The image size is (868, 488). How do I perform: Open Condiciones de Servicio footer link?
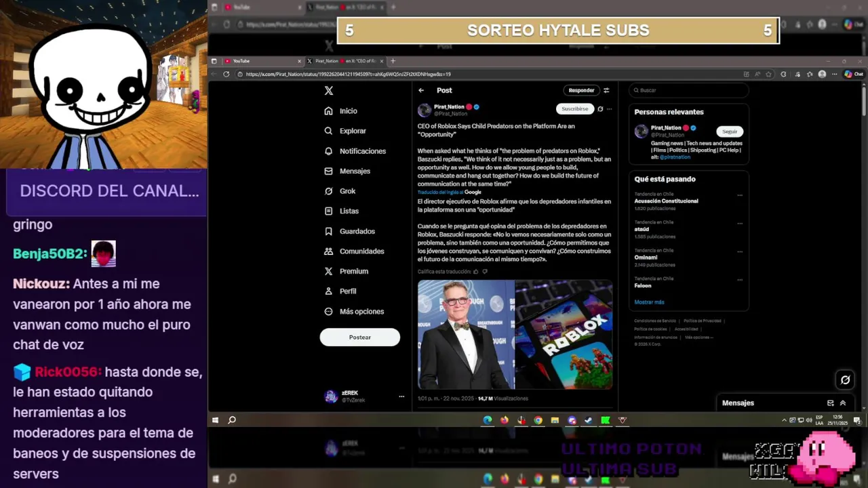coord(655,321)
